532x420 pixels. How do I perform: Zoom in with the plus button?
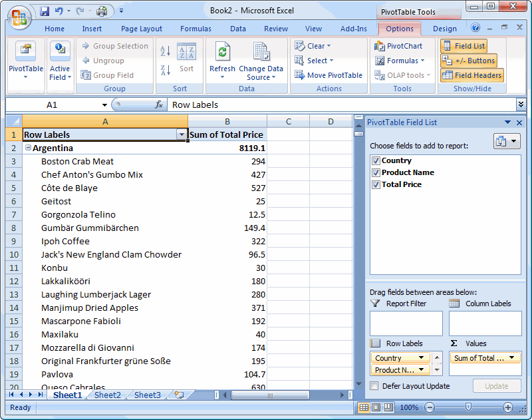pos(507,407)
